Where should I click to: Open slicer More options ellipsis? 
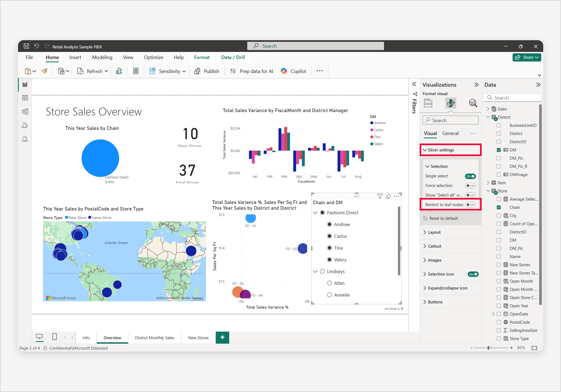click(397, 196)
